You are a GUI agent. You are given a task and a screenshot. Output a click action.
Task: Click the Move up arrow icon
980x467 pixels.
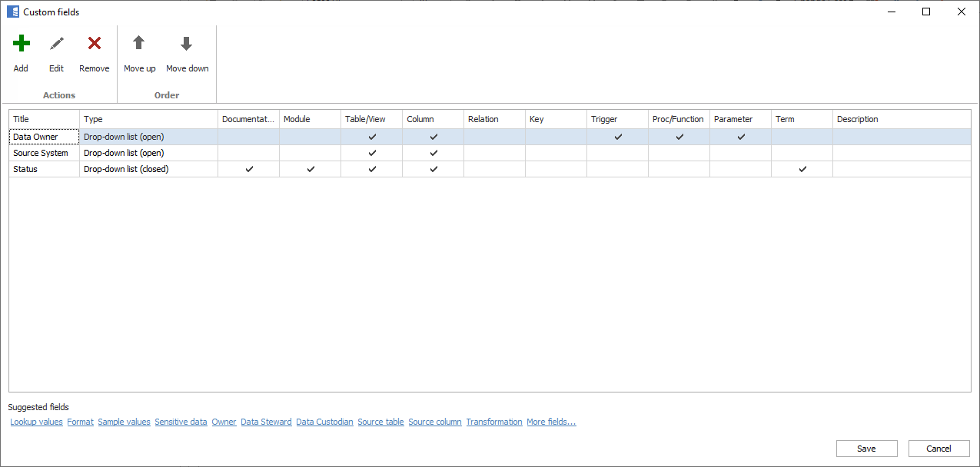tap(139, 43)
